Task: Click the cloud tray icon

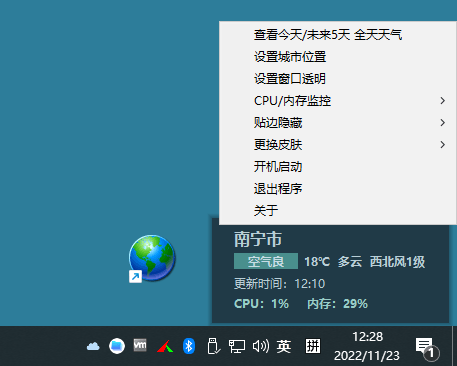Action: 93,346
